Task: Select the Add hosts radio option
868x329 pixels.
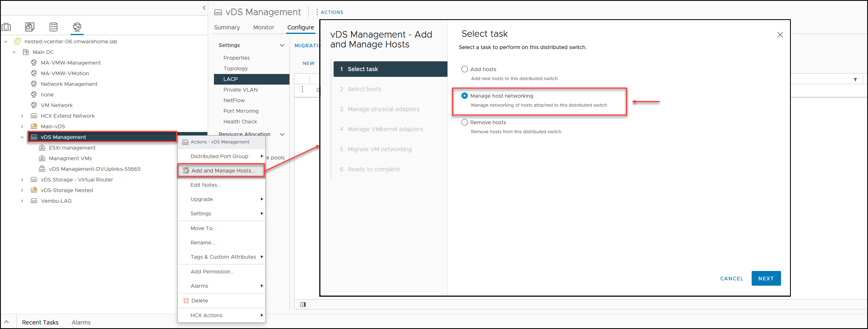Action: click(465, 69)
